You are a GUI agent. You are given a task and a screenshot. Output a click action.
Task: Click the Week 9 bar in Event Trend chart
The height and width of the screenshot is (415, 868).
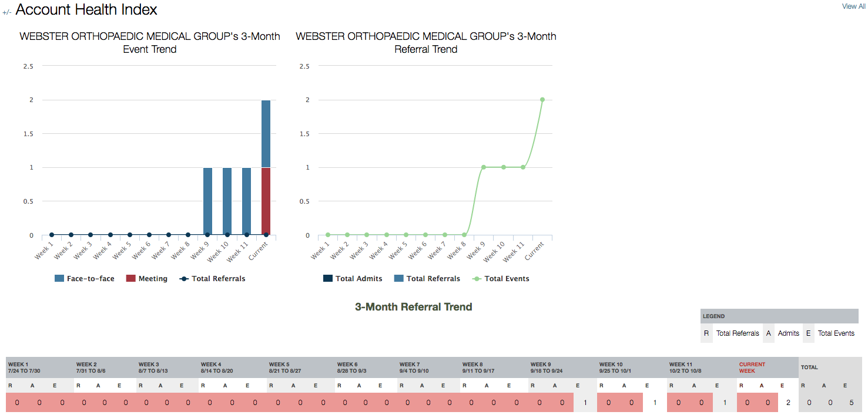tap(207, 201)
